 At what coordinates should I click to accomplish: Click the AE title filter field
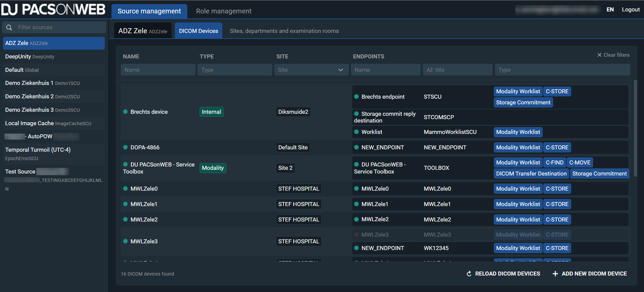[x=457, y=70]
